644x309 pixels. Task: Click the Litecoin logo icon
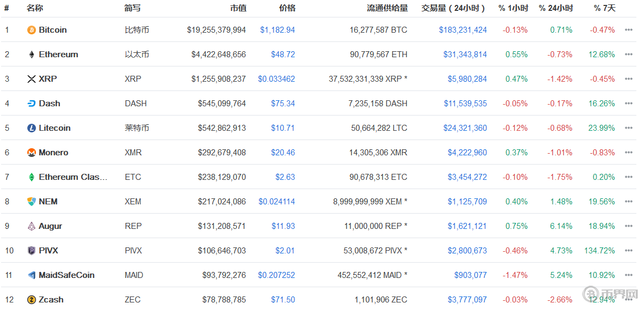pos(32,128)
